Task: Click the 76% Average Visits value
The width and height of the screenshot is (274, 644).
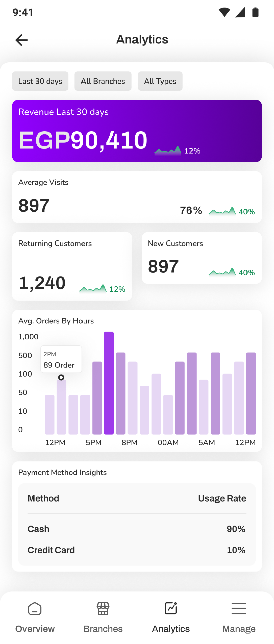Action: [191, 210]
